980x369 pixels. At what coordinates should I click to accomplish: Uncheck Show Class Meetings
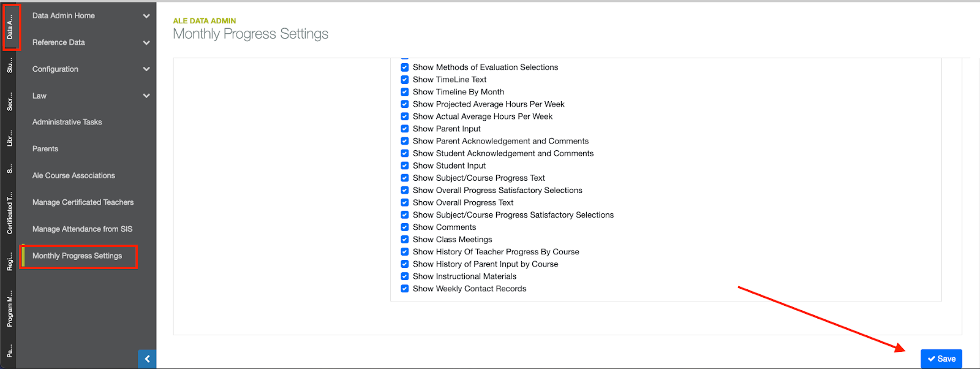click(405, 240)
